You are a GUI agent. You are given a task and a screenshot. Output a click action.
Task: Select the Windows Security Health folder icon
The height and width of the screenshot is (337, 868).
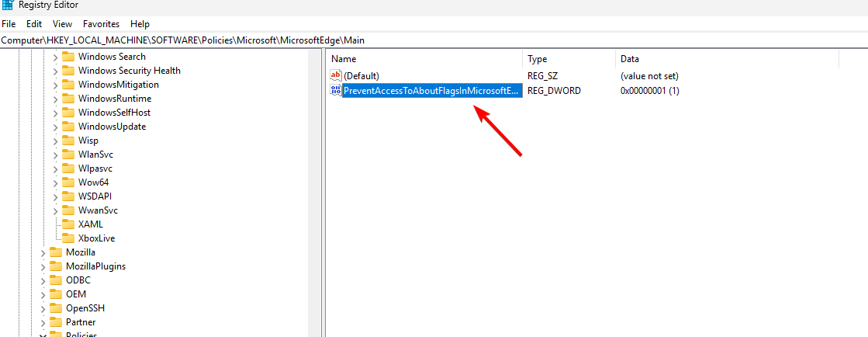(x=68, y=71)
